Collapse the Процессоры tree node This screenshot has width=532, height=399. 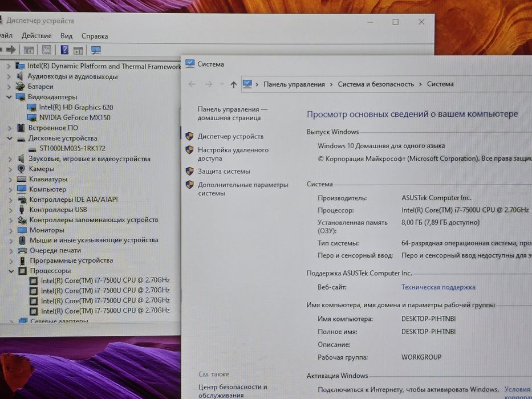coord(11,271)
